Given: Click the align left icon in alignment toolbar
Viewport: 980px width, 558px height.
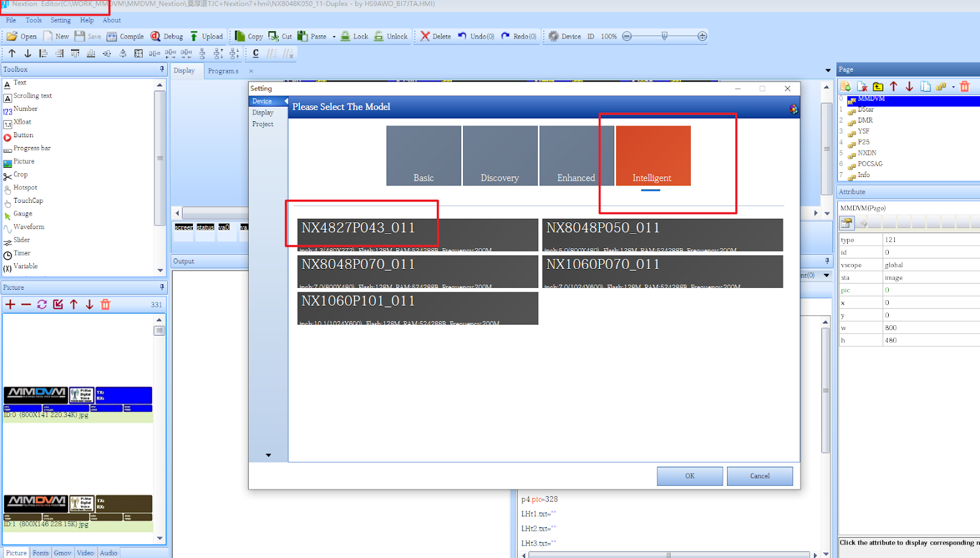Looking at the screenshot, I should click(43, 53).
